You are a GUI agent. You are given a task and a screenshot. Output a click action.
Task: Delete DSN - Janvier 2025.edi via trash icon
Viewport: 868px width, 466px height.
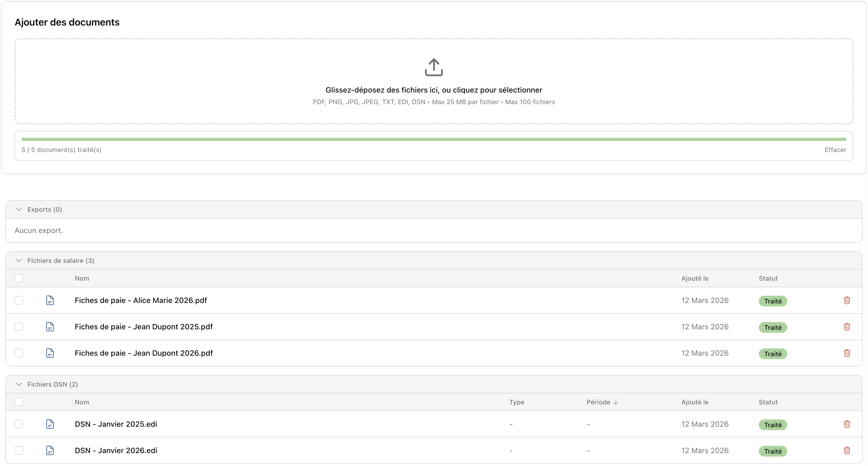pyautogui.click(x=847, y=424)
